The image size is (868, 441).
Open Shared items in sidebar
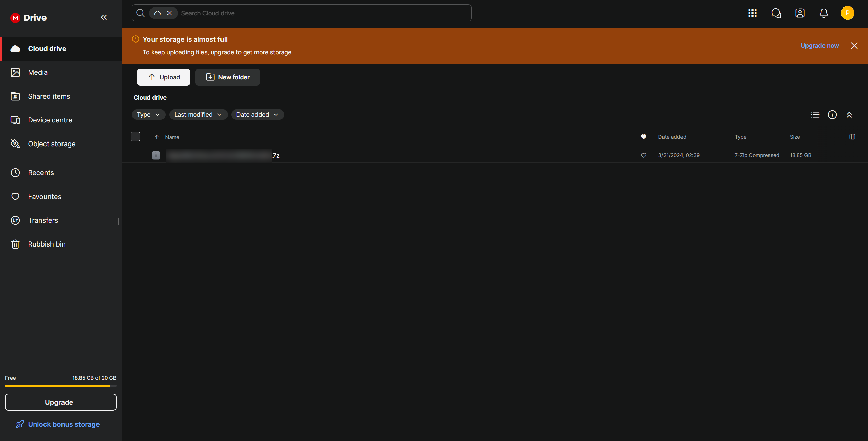click(x=49, y=96)
